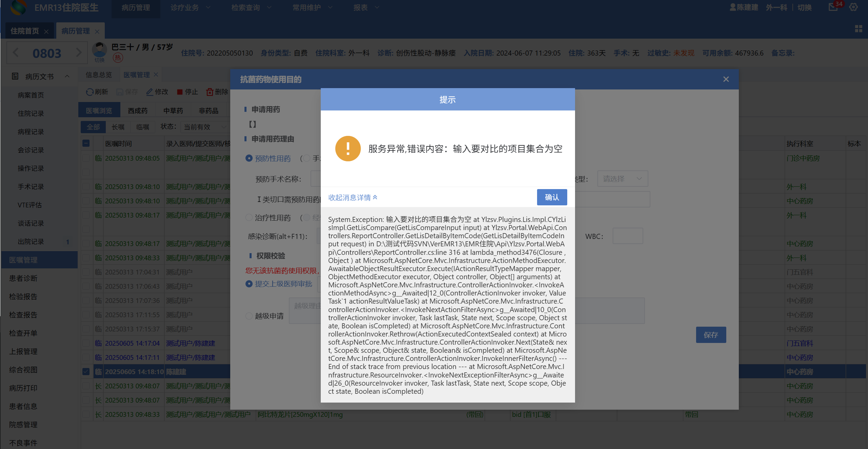Click the patient avatar switch icon
Screen dimensions: 868x449
pyautogui.click(x=99, y=51)
